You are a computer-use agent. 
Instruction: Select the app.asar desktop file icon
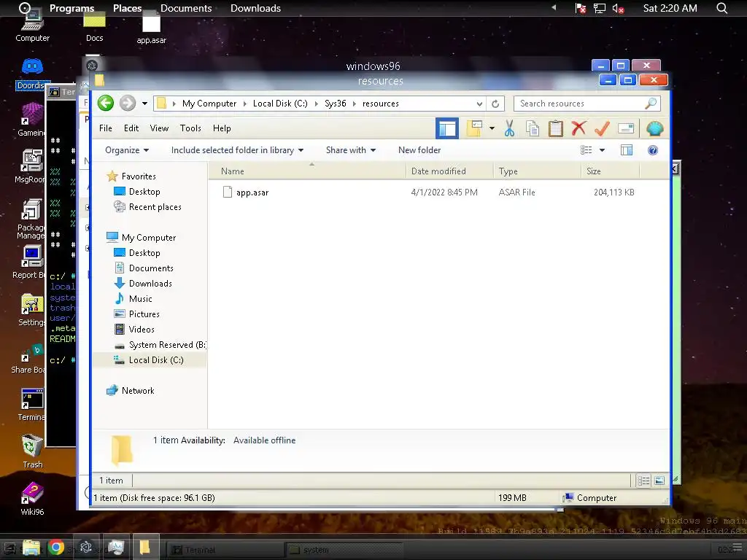pos(152,28)
